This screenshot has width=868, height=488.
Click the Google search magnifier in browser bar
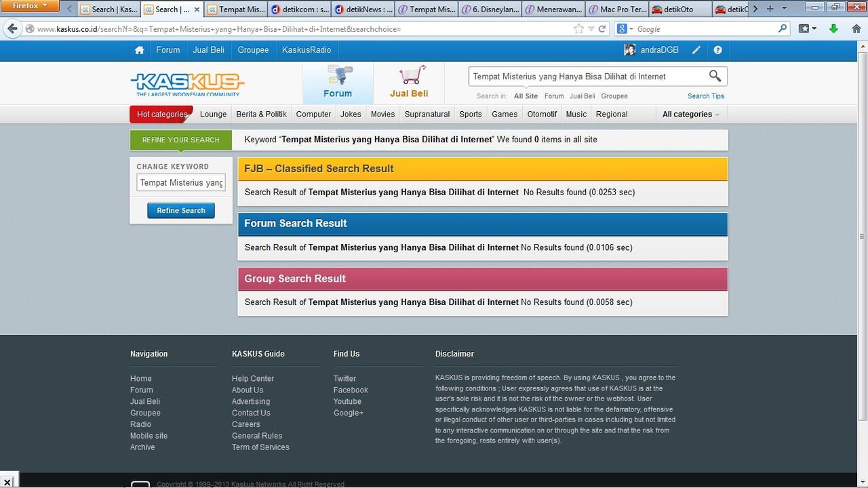[783, 29]
